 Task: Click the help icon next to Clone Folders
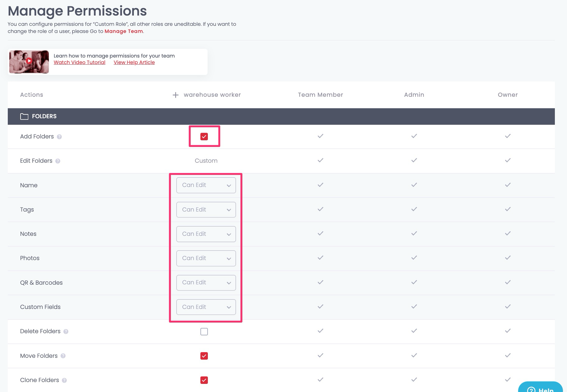[65, 380]
